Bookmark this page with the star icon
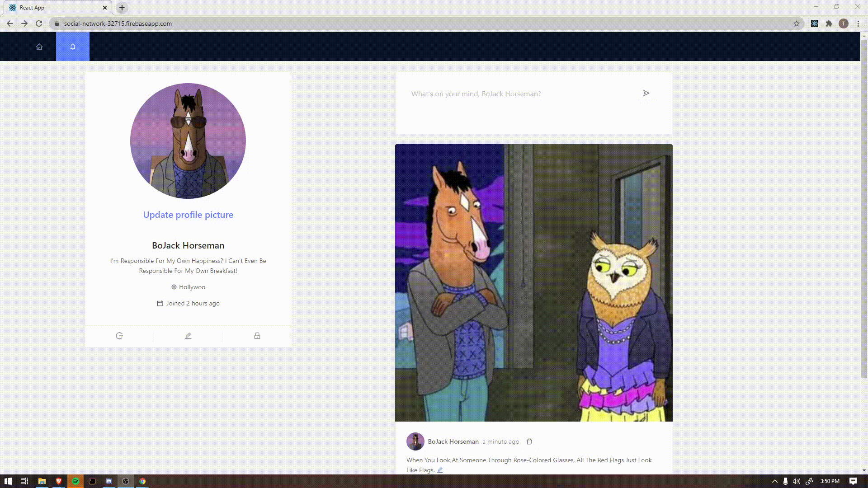This screenshot has width=868, height=488. click(797, 23)
